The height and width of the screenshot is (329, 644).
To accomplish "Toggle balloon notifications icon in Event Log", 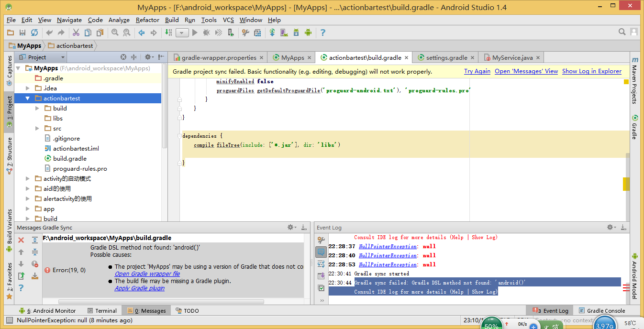I will pyautogui.click(x=321, y=252).
